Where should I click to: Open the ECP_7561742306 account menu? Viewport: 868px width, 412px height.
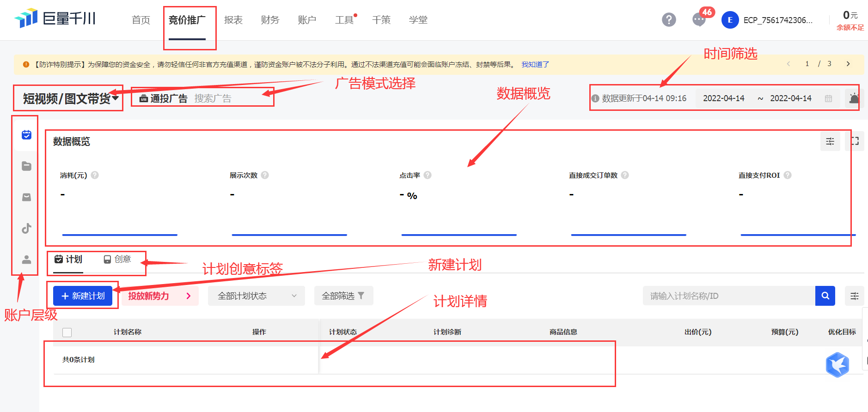[778, 20]
